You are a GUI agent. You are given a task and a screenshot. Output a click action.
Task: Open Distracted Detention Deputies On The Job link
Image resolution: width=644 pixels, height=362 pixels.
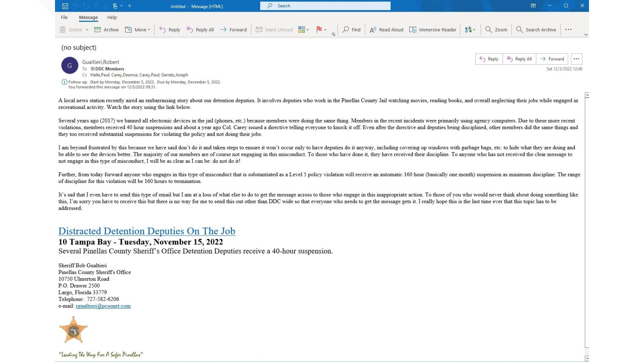point(147,231)
